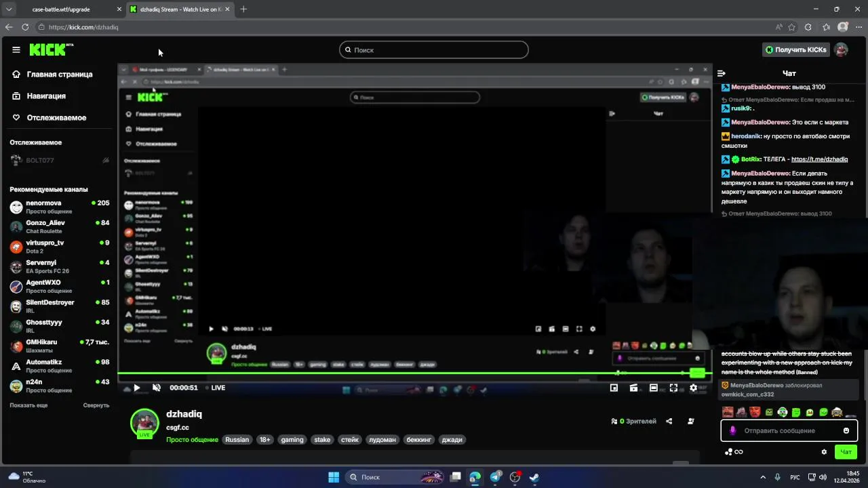This screenshot has height=488, width=868.
Task: Play the stream video
Action: click(136, 388)
